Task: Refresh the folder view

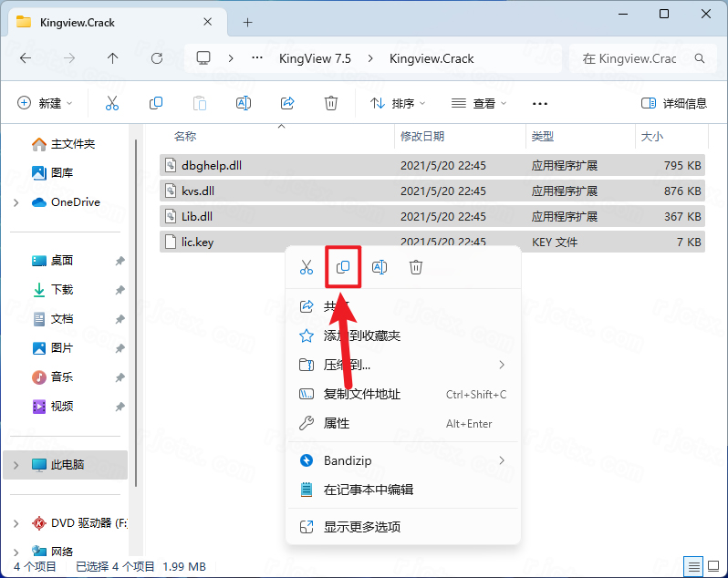Action: coord(157,58)
